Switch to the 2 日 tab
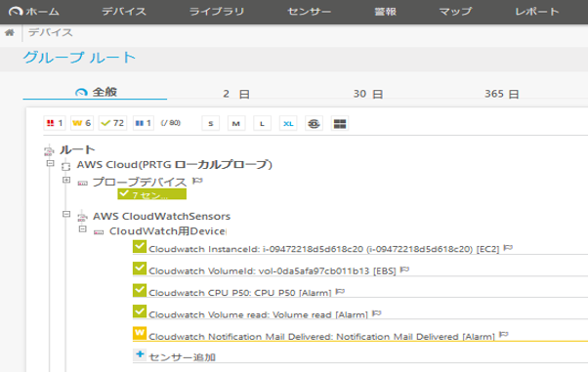 [x=236, y=94]
